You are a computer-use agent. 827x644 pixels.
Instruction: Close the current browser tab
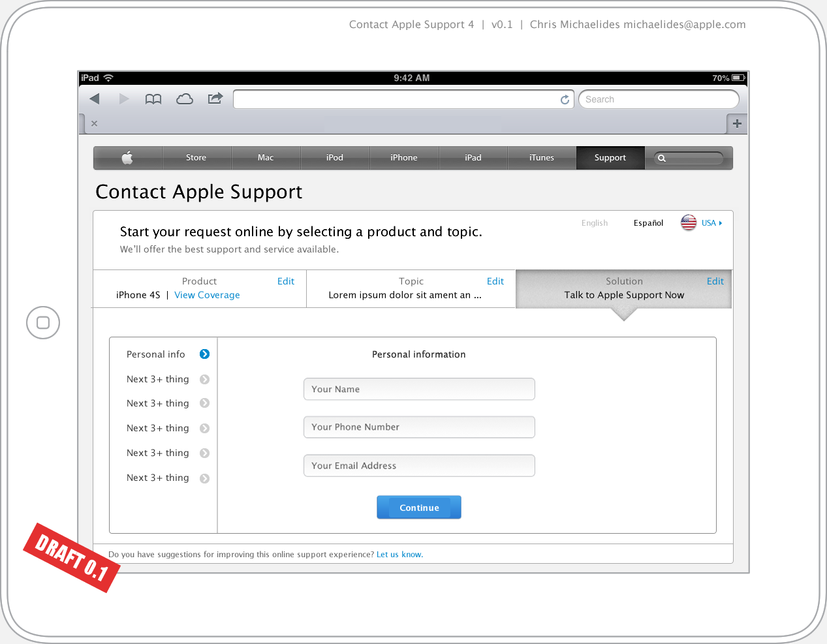click(x=95, y=123)
